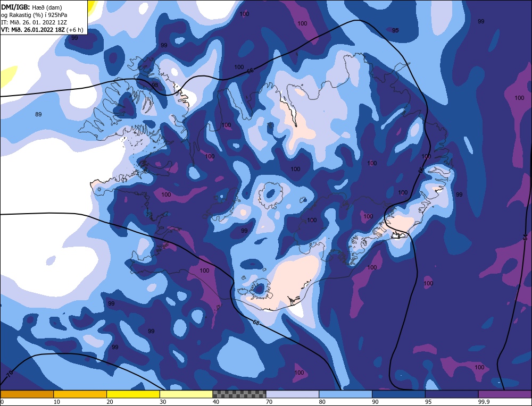This screenshot has width=532, height=406.
Task: Click the '70' contour line label
Action: pyautogui.click(x=10, y=374)
